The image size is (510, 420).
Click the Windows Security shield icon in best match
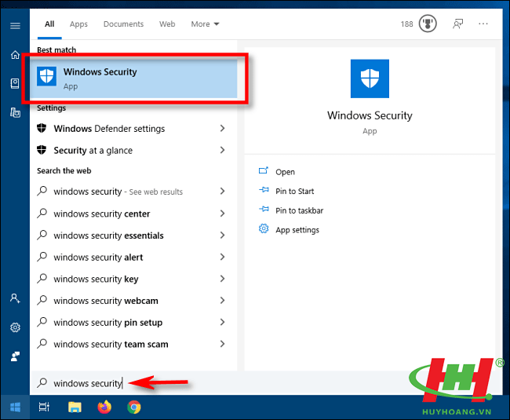pyautogui.click(x=46, y=76)
